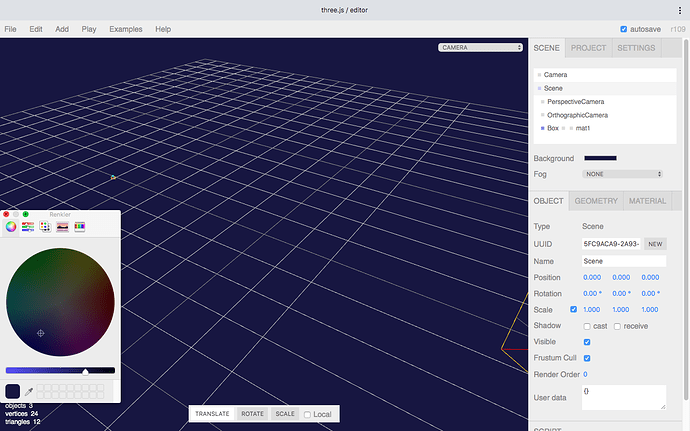Click the mat1 material icon in outliner

pos(571,128)
